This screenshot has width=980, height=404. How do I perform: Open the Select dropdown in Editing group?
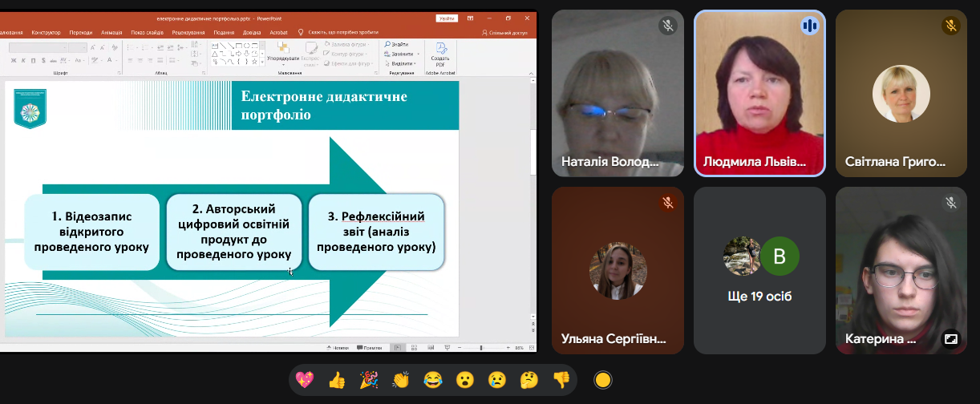coord(401,63)
